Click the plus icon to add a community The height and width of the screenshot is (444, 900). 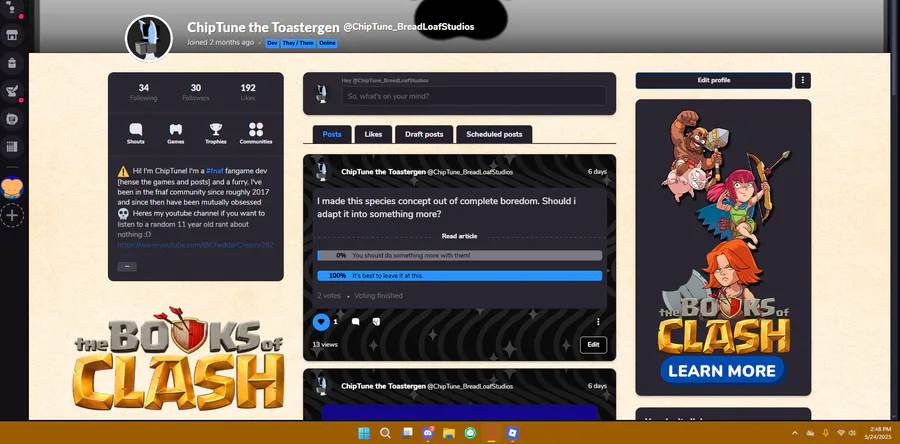[12, 216]
